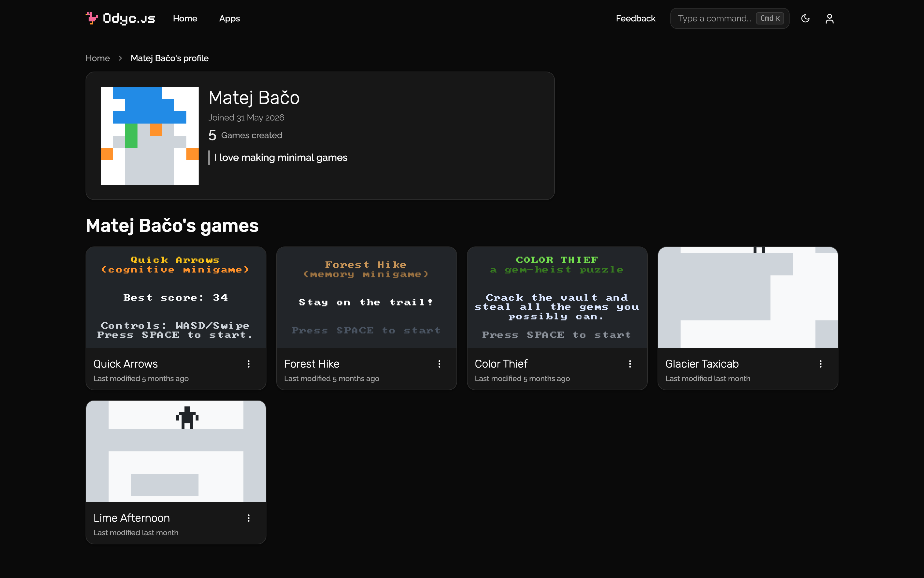
Task: Open the Quick Arrows game thumbnail
Action: point(176,297)
